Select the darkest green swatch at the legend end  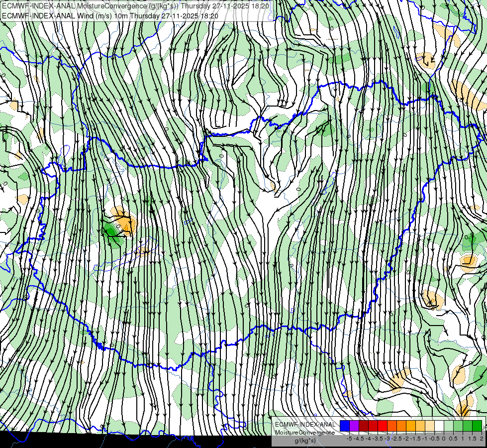coord(478,426)
